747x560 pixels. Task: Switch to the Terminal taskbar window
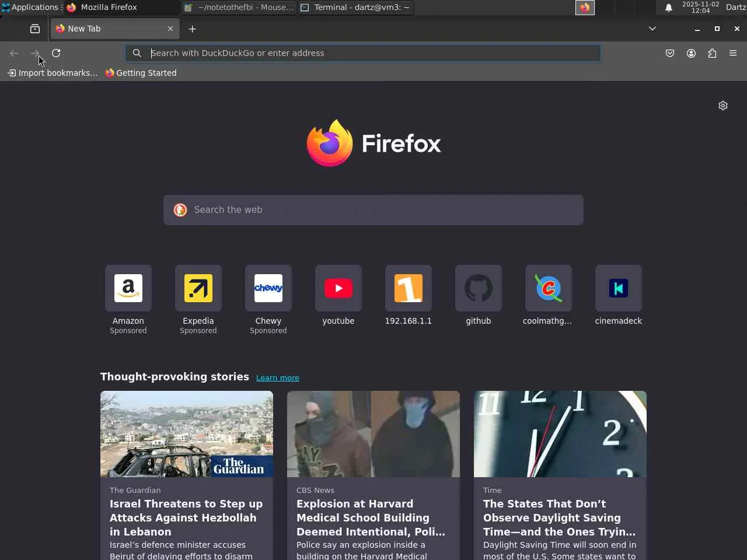(356, 8)
